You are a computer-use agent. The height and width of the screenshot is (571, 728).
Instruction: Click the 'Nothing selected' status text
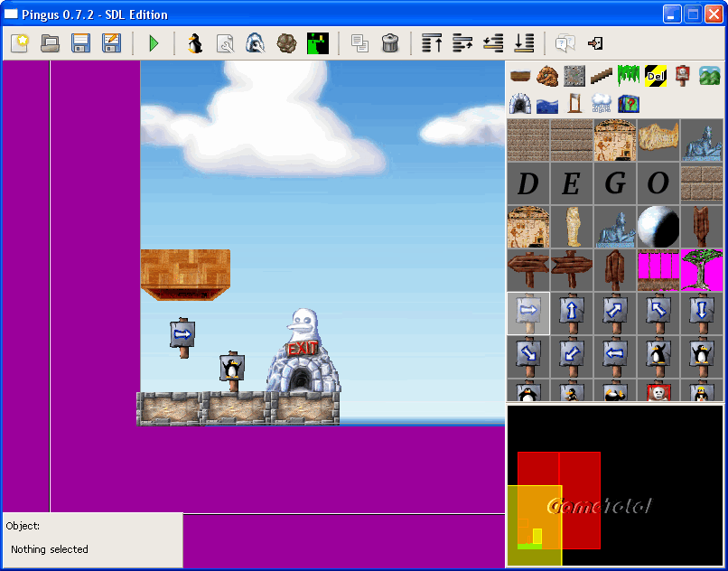(50, 549)
